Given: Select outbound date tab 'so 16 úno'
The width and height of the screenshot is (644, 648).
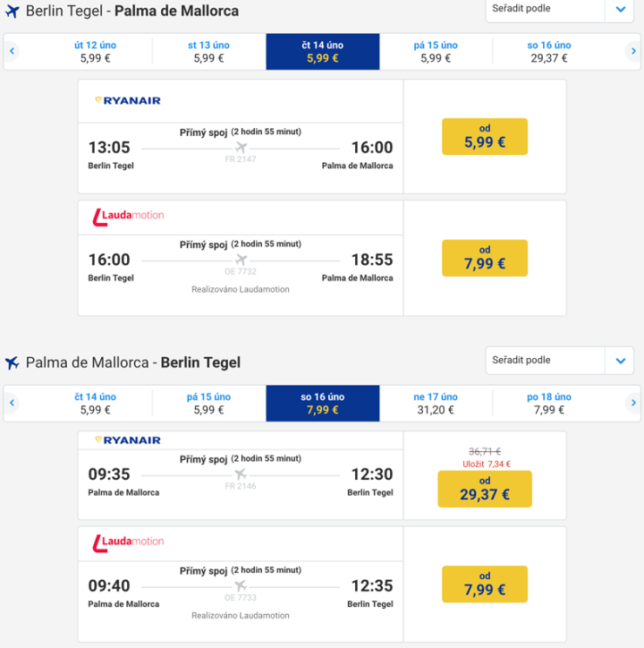Looking at the screenshot, I should pos(549,52).
